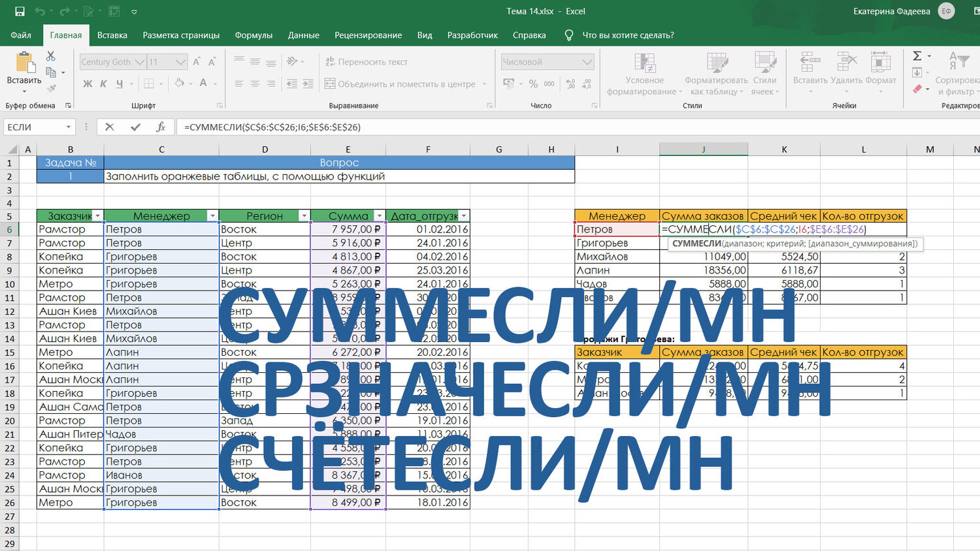
Task: Open the Регион column filter dropdown
Action: click(x=304, y=216)
